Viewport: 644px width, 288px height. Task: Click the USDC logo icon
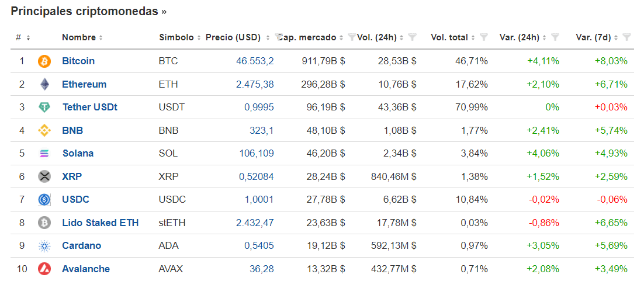click(44, 200)
